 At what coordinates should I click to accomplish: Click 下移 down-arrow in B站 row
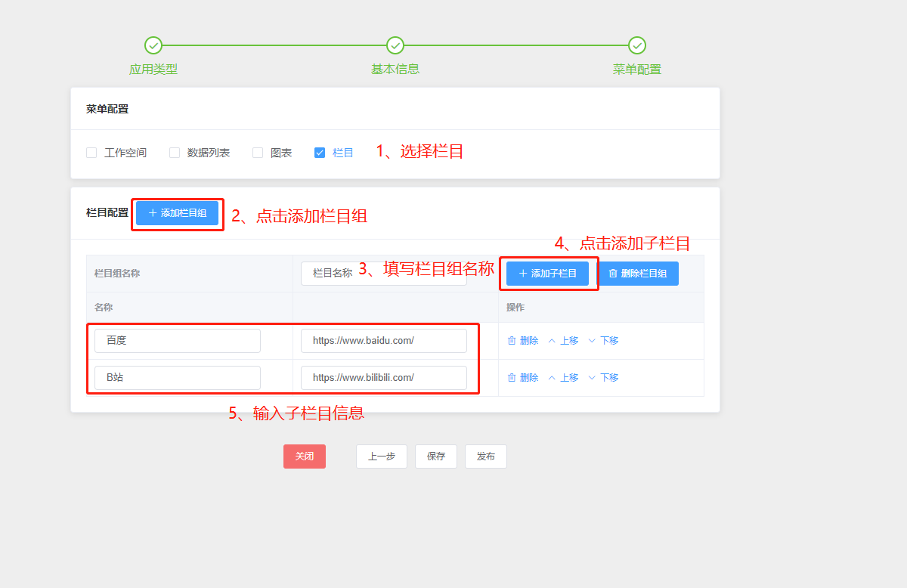[592, 378]
